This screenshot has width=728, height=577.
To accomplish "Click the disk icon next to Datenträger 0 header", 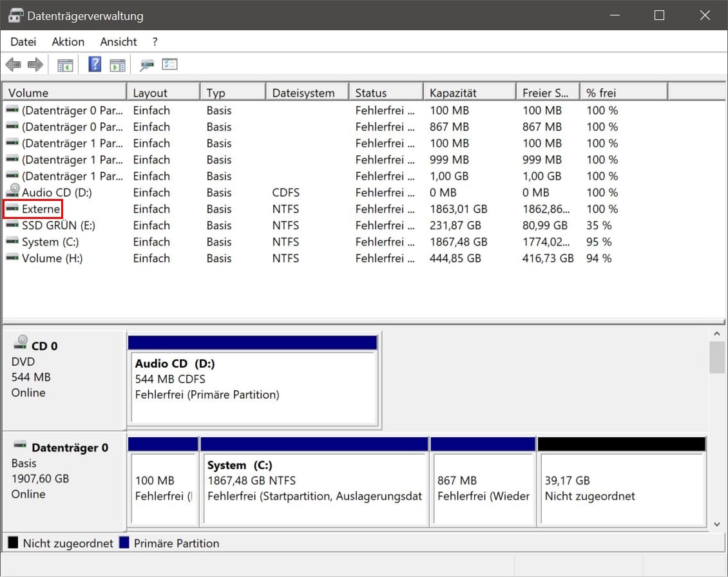I will (x=20, y=446).
